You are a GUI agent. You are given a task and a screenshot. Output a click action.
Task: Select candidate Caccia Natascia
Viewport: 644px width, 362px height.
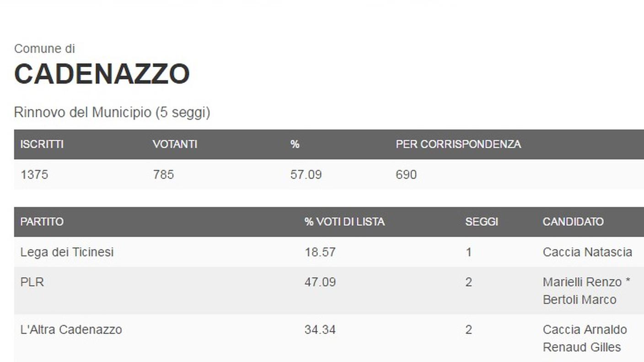(x=587, y=252)
